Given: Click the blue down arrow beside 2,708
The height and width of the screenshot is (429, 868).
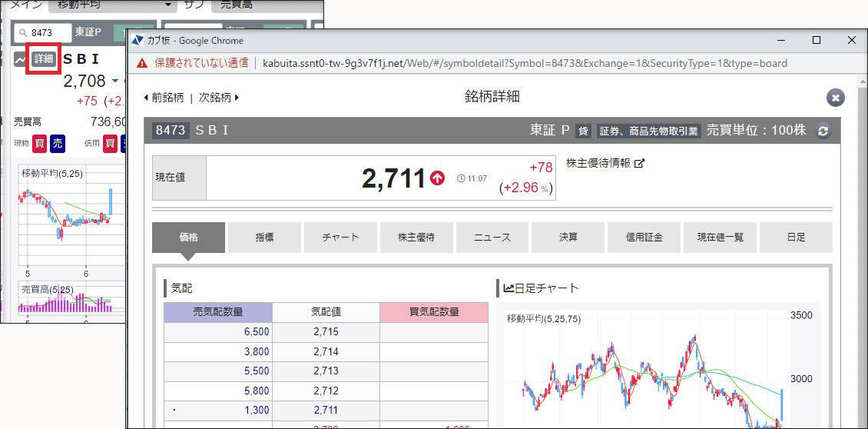Looking at the screenshot, I should coord(115,81).
